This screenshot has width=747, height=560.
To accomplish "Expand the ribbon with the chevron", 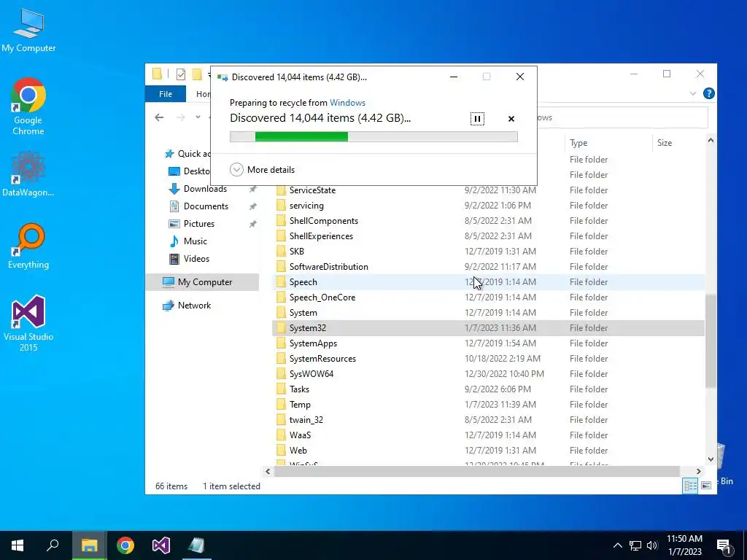I will click(693, 93).
